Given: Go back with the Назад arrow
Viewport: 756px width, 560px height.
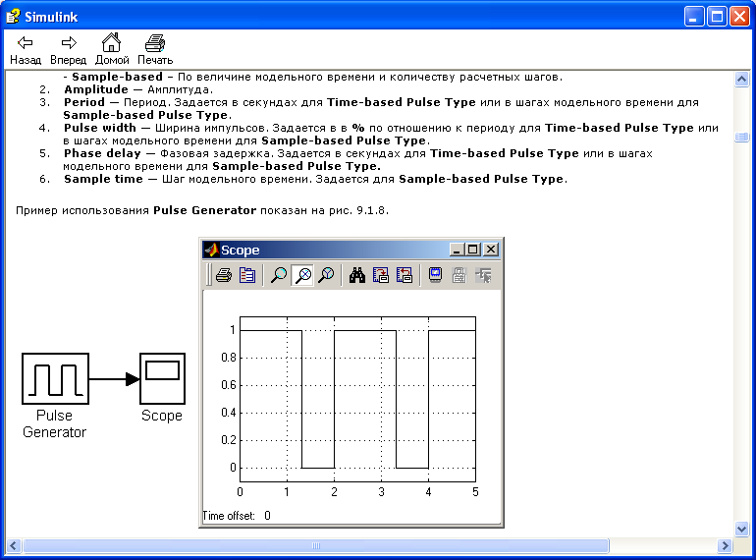Looking at the screenshot, I should [x=26, y=50].
